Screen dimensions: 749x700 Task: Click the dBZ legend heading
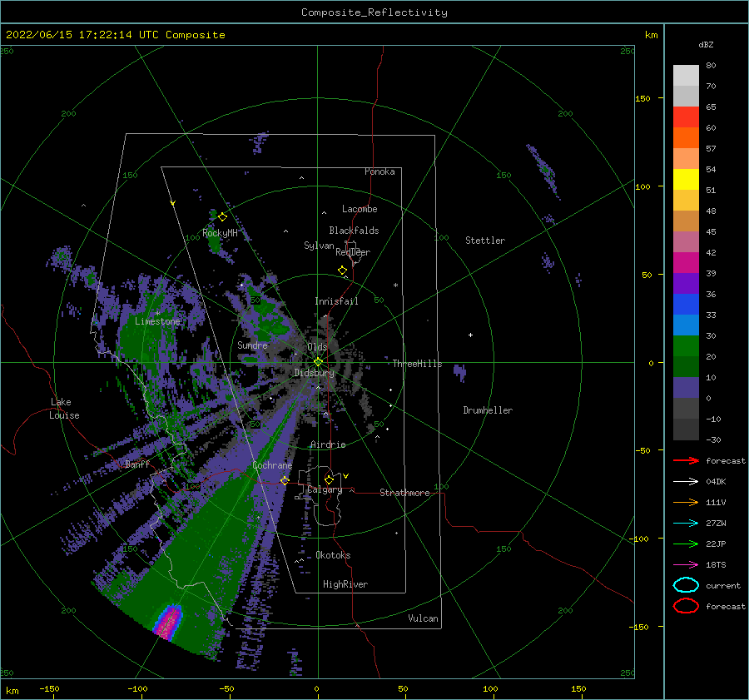click(x=706, y=44)
